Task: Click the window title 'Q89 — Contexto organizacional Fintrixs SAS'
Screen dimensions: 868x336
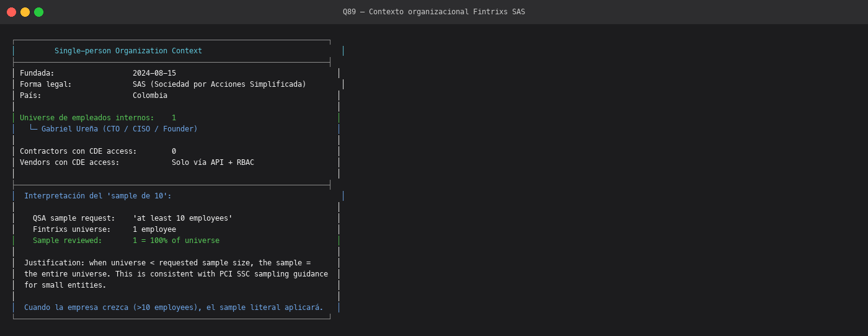Action: tap(434, 12)
